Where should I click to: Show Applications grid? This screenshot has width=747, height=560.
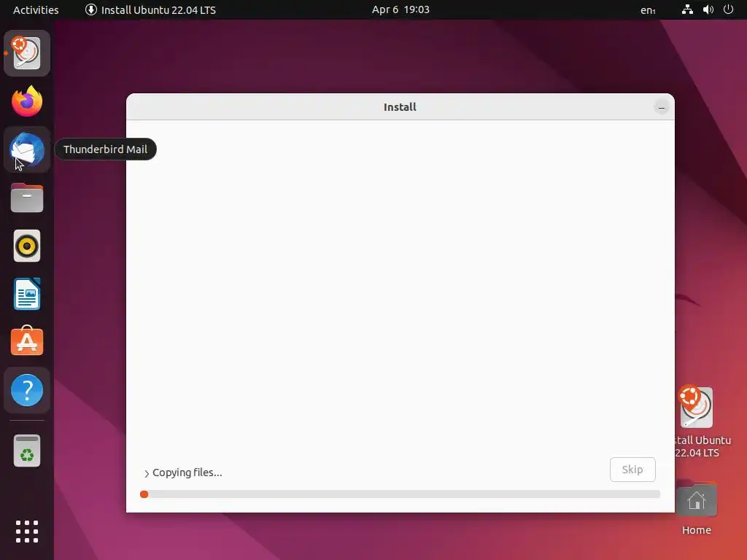tap(27, 532)
